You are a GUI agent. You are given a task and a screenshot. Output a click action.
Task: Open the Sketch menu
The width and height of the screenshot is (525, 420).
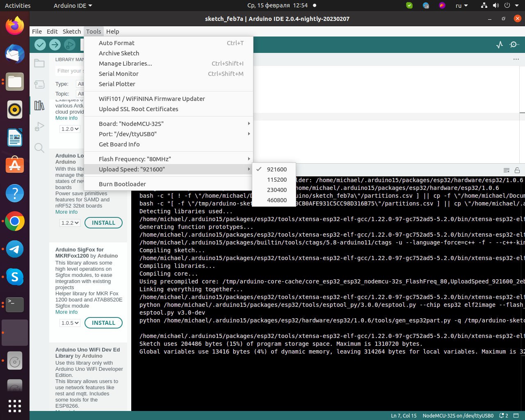(71, 32)
